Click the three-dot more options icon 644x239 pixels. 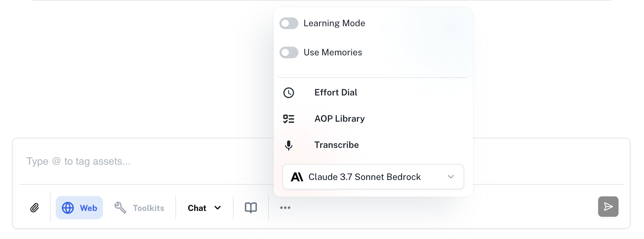point(285,208)
